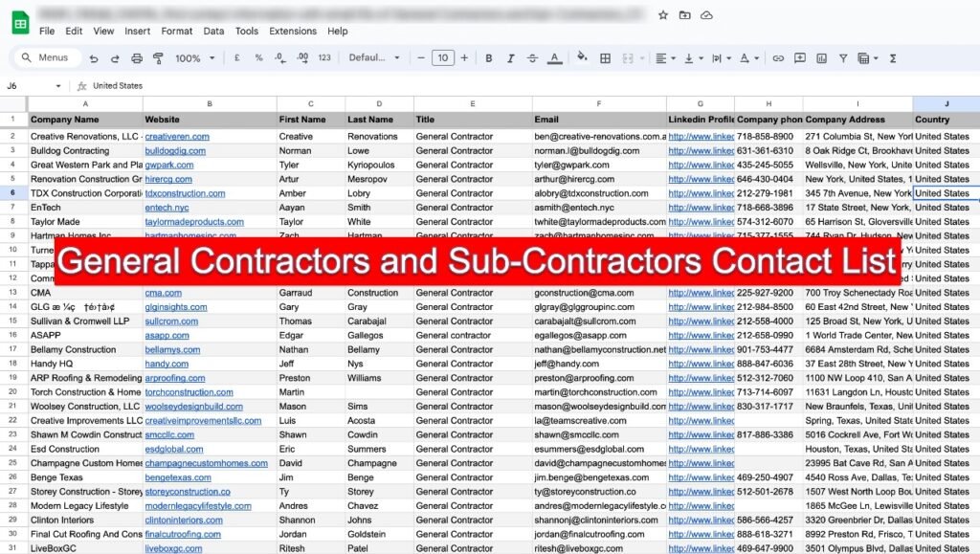Open the Extensions menu
Screen dimensions: 980x554
pyautogui.click(x=292, y=31)
